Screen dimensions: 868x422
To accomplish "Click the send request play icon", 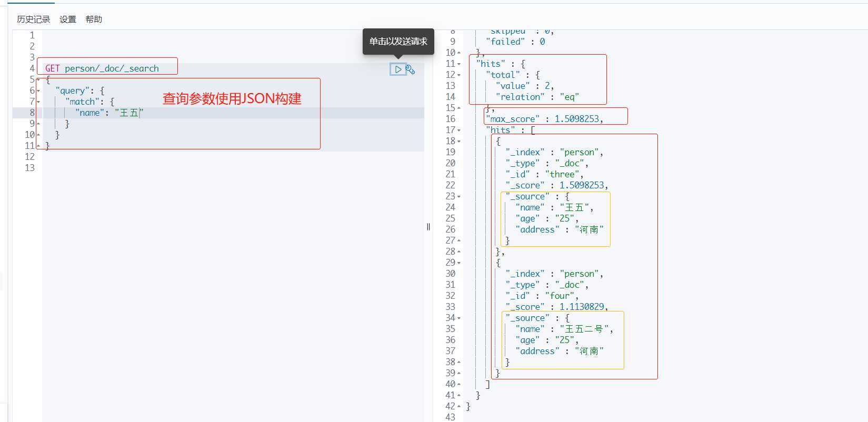I will (x=398, y=69).
